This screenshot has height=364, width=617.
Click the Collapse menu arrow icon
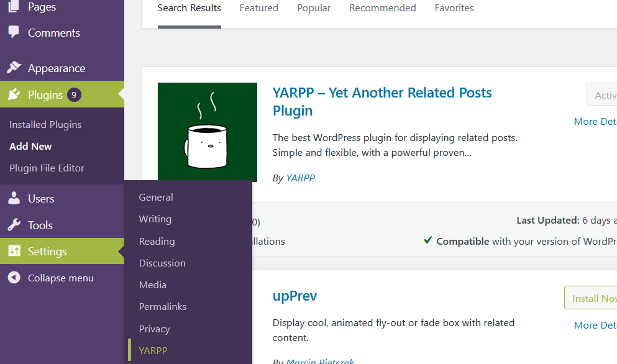(x=14, y=278)
